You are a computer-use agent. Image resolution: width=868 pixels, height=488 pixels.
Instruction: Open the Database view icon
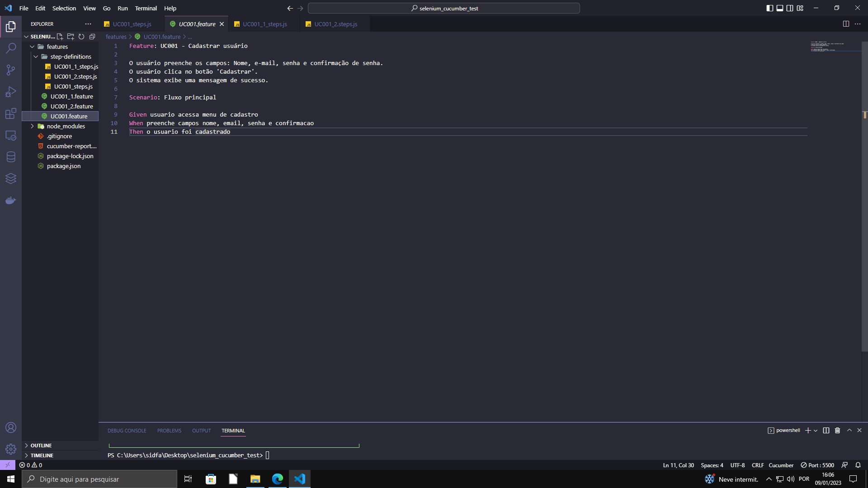click(x=11, y=157)
